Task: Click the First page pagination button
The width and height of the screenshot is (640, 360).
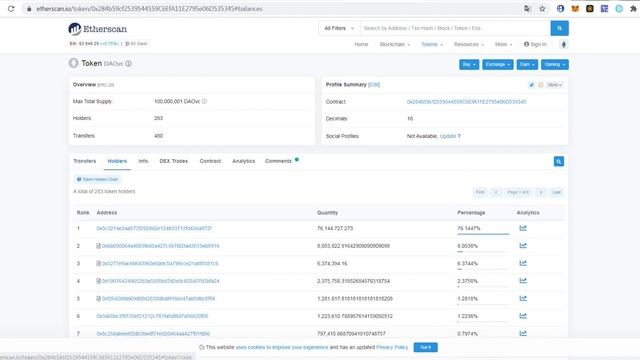Action: (480, 192)
